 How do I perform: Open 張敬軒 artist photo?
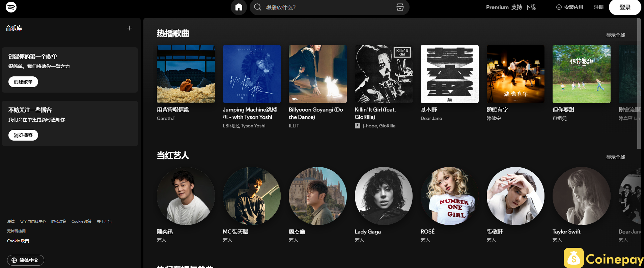click(515, 196)
